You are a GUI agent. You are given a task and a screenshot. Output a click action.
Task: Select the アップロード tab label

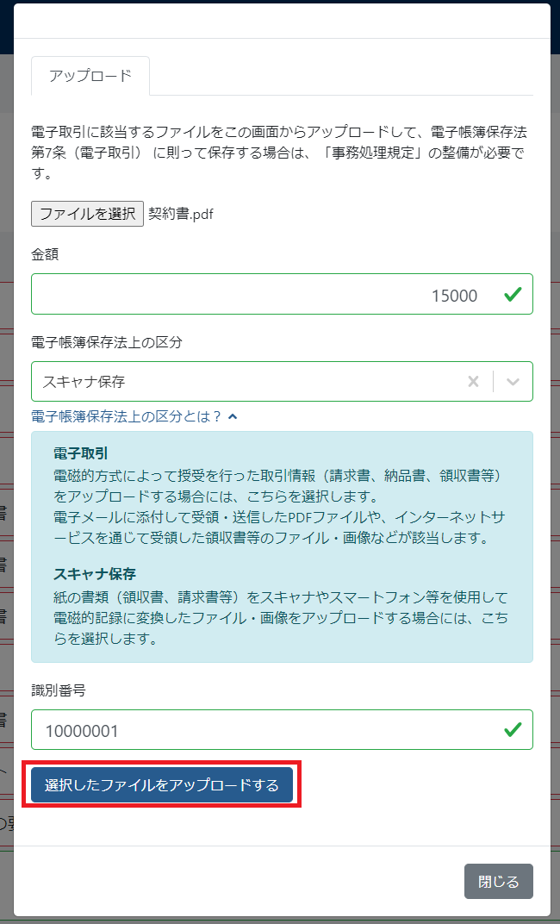tap(90, 76)
